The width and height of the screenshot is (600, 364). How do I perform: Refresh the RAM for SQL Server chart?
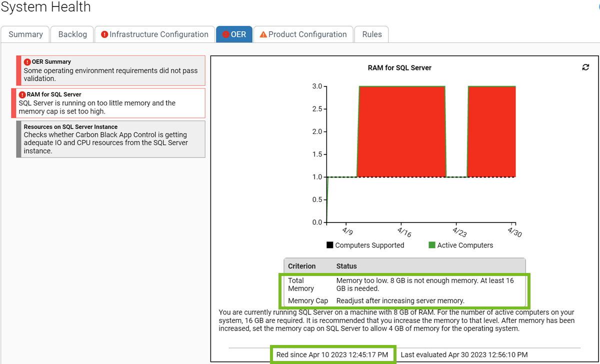click(585, 67)
